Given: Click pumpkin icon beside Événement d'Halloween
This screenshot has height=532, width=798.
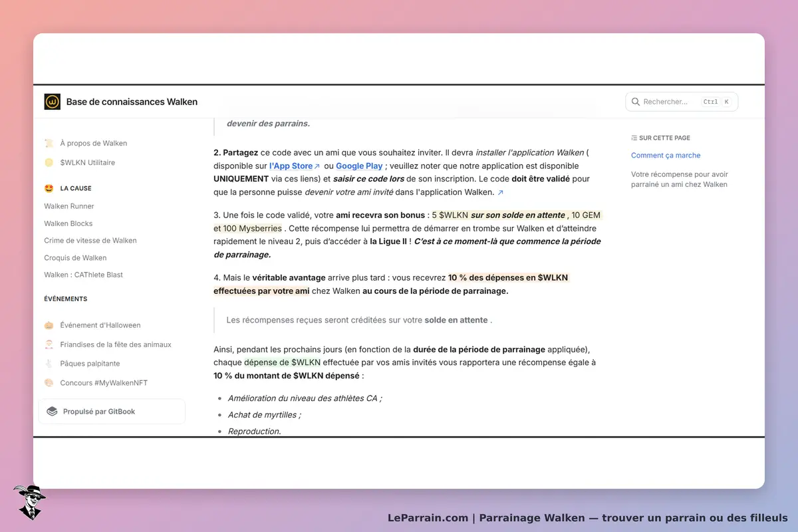Looking at the screenshot, I should point(49,325).
